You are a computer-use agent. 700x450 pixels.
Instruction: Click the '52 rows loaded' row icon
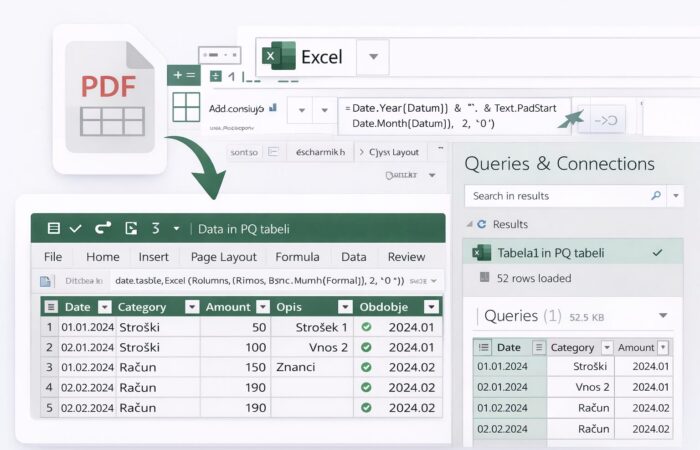click(484, 278)
